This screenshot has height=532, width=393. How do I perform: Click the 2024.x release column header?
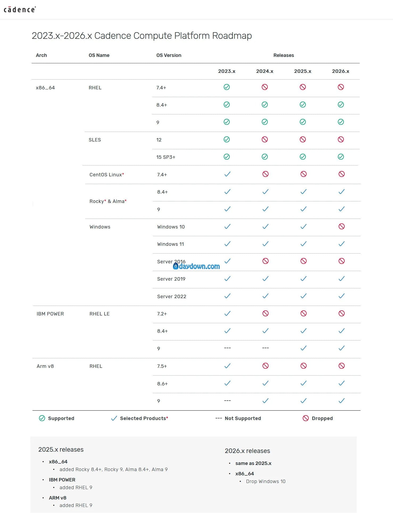pyautogui.click(x=264, y=71)
